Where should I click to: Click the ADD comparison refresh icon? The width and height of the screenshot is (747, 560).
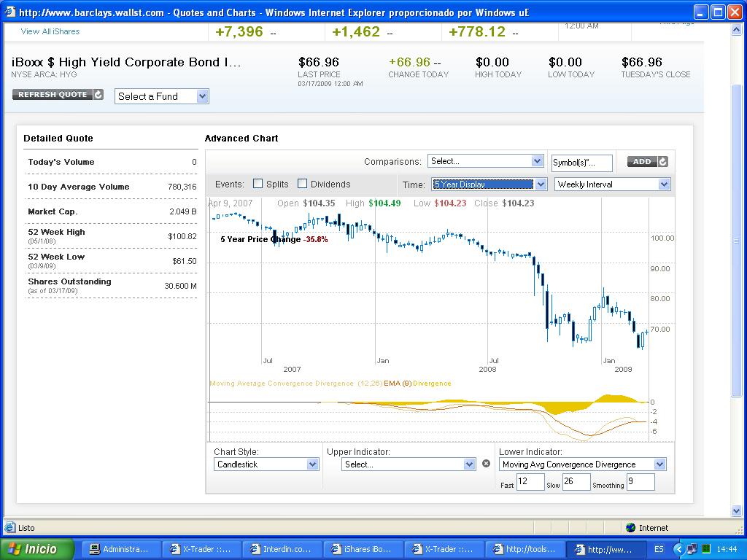(x=662, y=161)
